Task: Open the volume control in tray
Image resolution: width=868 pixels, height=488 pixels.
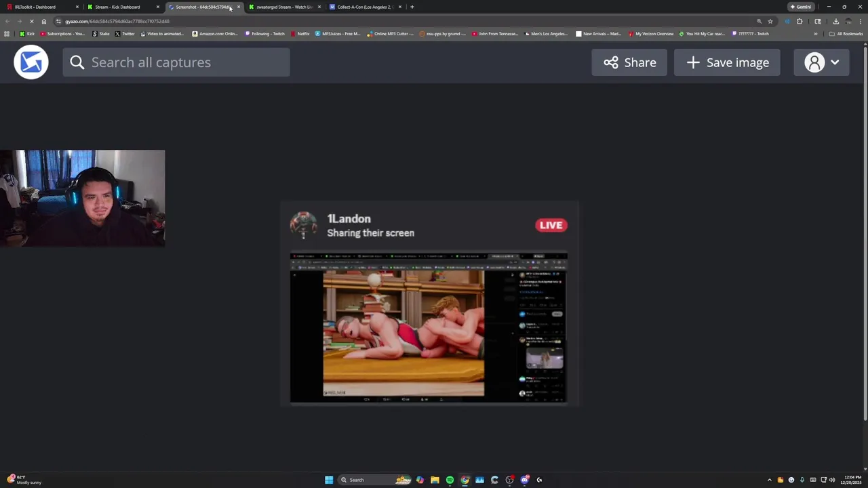Action: (832, 480)
